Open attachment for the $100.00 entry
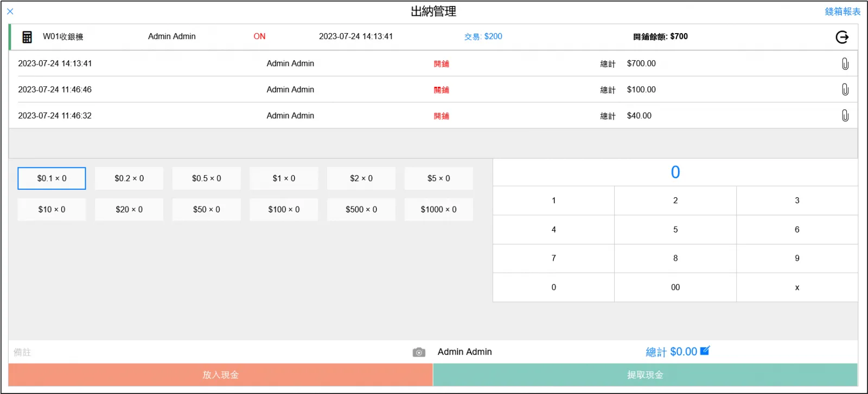Viewport: 868px width, 394px height. (845, 89)
